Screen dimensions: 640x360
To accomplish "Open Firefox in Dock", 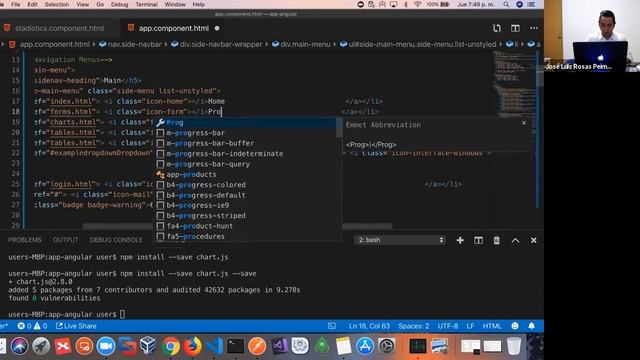I will click(x=192, y=347).
